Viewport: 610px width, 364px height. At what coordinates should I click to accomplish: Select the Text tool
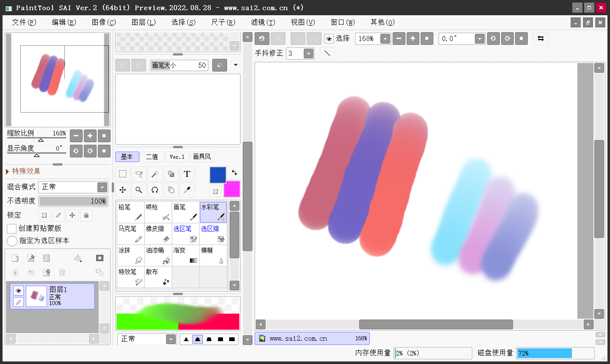click(x=187, y=174)
